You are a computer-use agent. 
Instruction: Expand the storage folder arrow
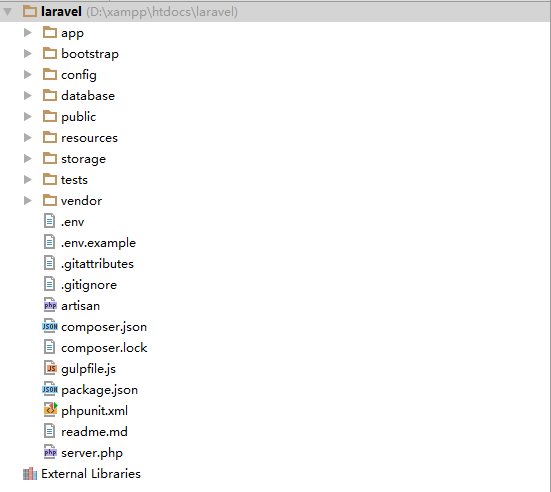click(x=27, y=158)
